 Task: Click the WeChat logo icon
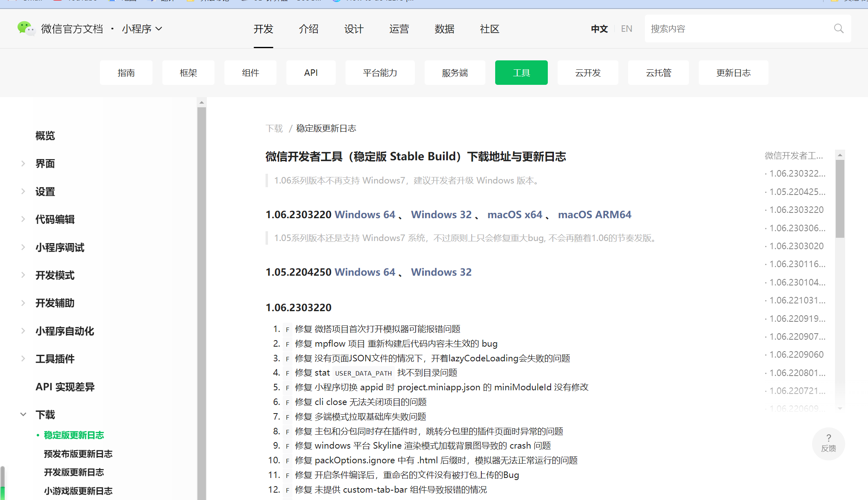point(26,29)
